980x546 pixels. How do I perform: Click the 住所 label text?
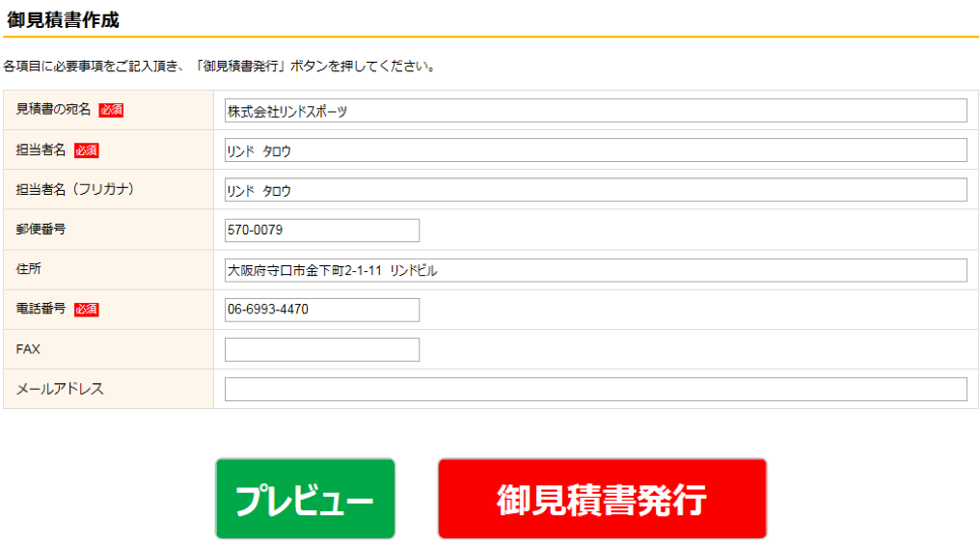[x=28, y=269]
